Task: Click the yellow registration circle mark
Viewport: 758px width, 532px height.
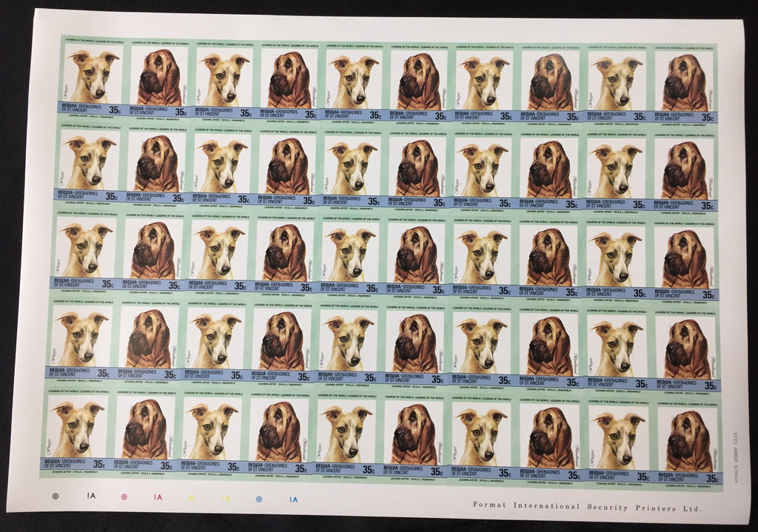Action: tap(192, 499)
